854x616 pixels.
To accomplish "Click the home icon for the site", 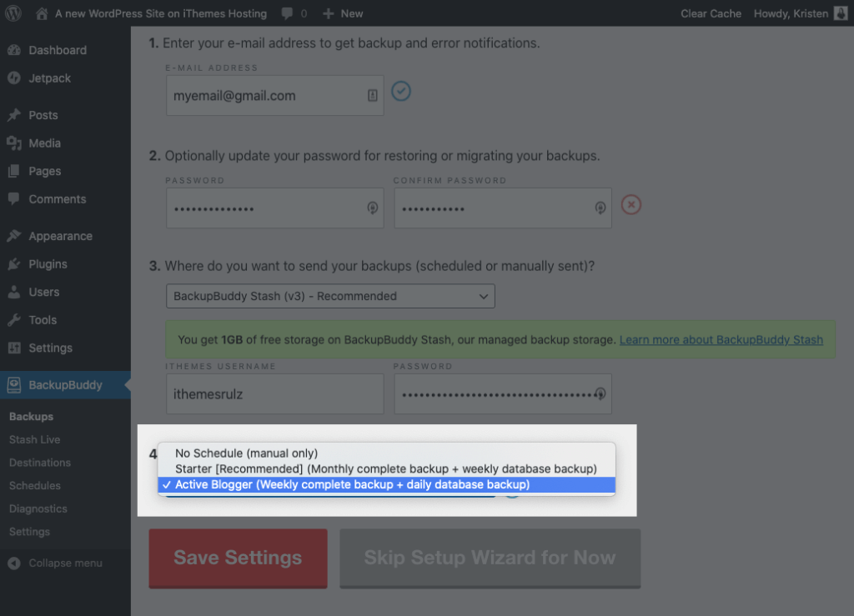I will pyautogui.click(x=42, y=13).
